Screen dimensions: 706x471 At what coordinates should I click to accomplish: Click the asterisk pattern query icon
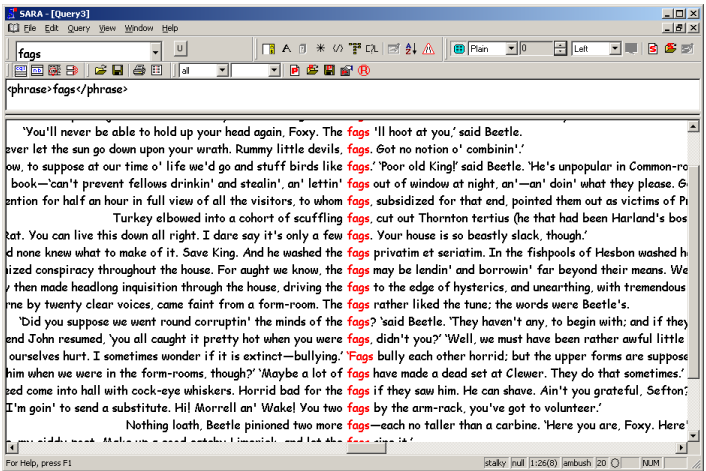[x=320, y=49]
